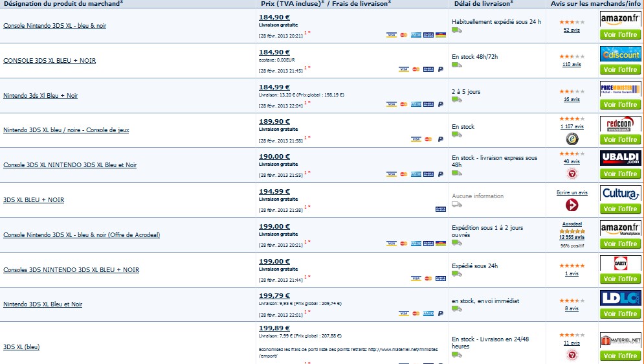This screenshot has width=644, height=364.
Task: Open the Materiel.net merchant logo
Action: coord(620,341)
